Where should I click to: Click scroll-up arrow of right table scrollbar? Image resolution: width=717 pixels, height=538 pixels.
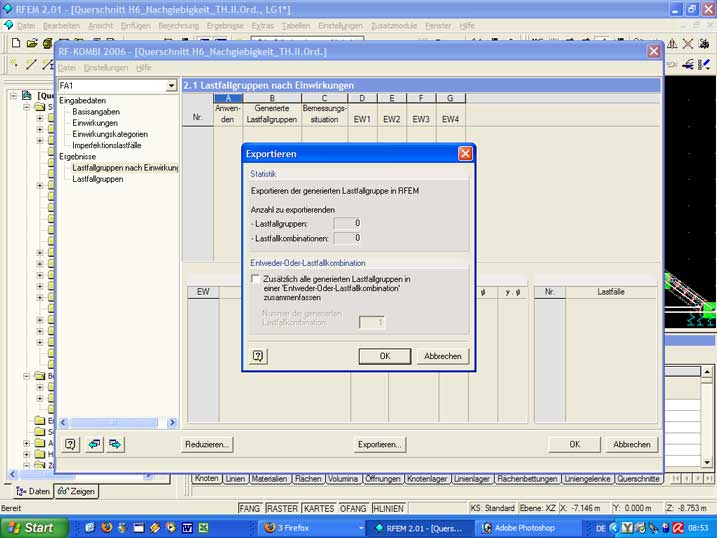(x=707, y=371)
